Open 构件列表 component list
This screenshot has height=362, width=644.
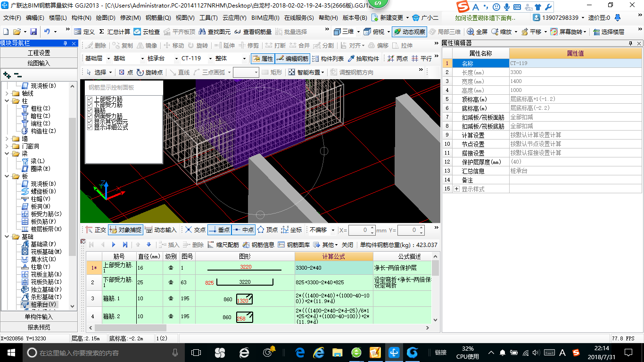coord(328,59)
